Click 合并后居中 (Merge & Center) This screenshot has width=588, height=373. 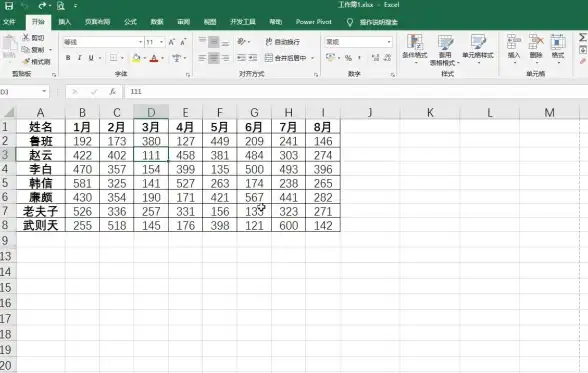tap(286, 58)
